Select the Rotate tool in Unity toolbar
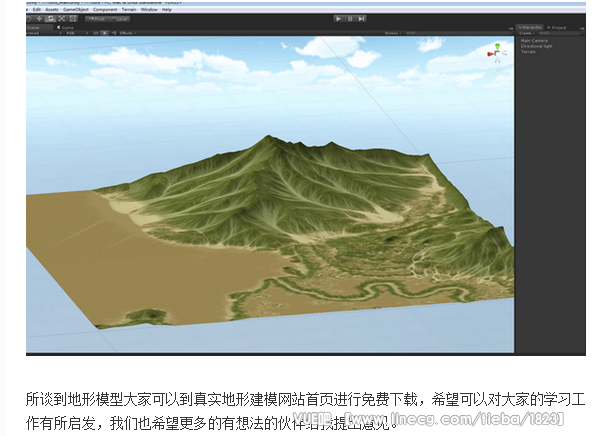 [x=51, y=18]
